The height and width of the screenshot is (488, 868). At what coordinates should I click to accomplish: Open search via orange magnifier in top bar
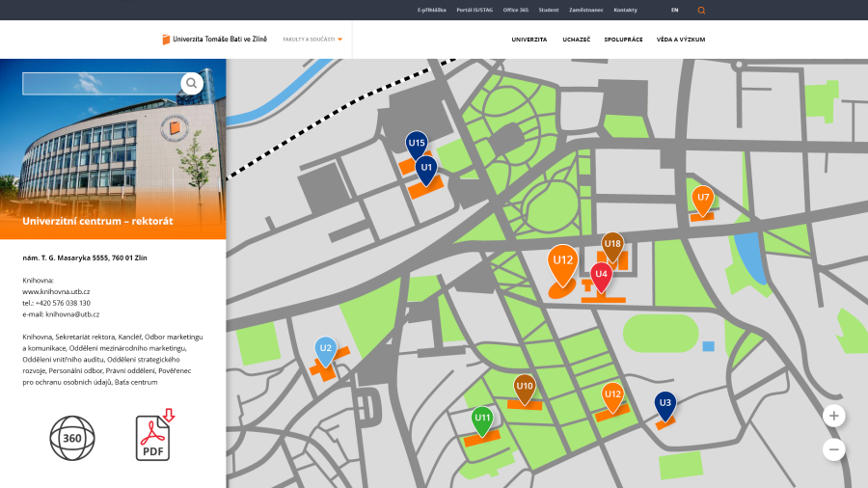701,10
